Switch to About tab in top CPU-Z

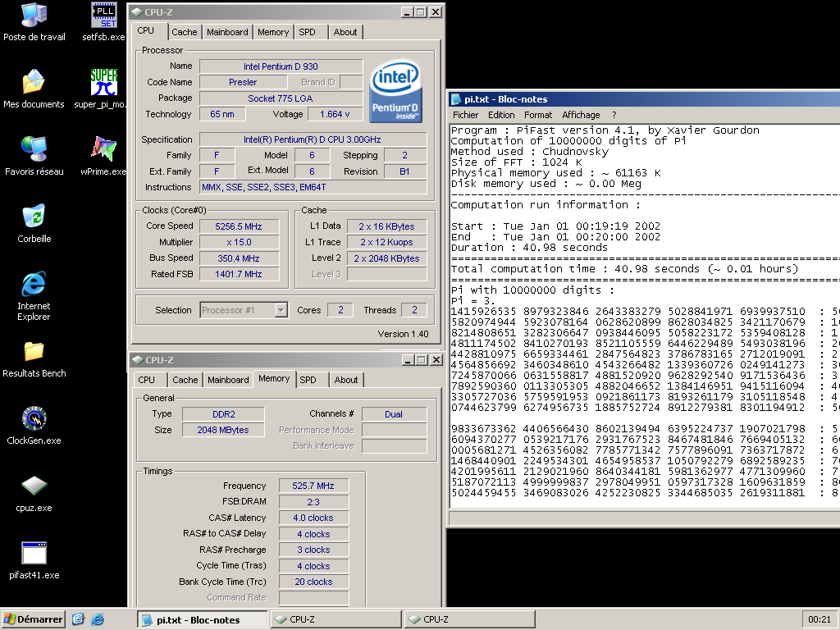point(345,32)
